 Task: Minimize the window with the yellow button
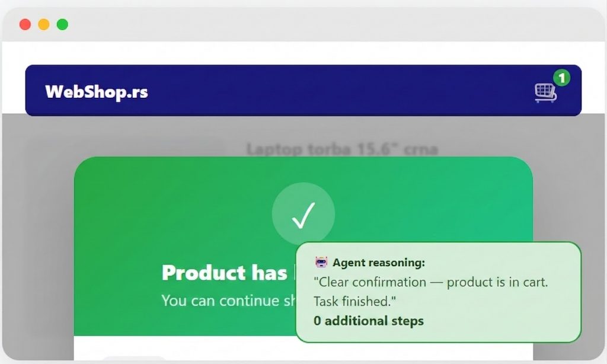[x=44, y=24]
